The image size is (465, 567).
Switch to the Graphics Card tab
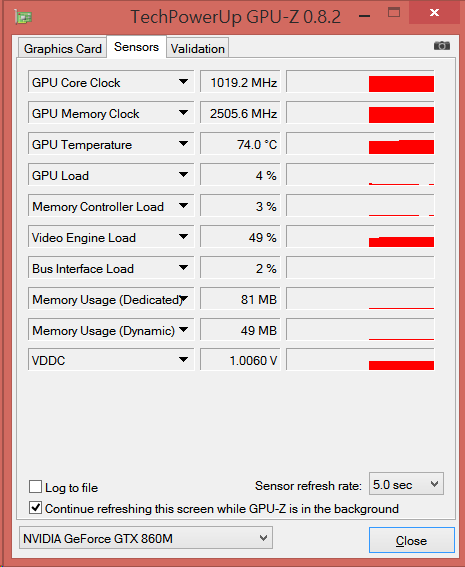click(x=63, y=48)
